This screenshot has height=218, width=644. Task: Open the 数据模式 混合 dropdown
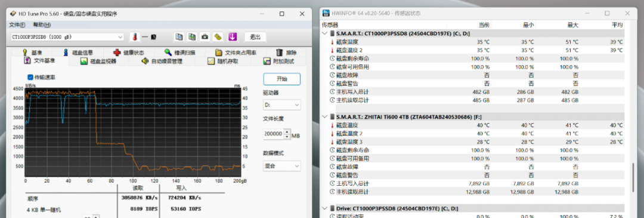(281, 166)
